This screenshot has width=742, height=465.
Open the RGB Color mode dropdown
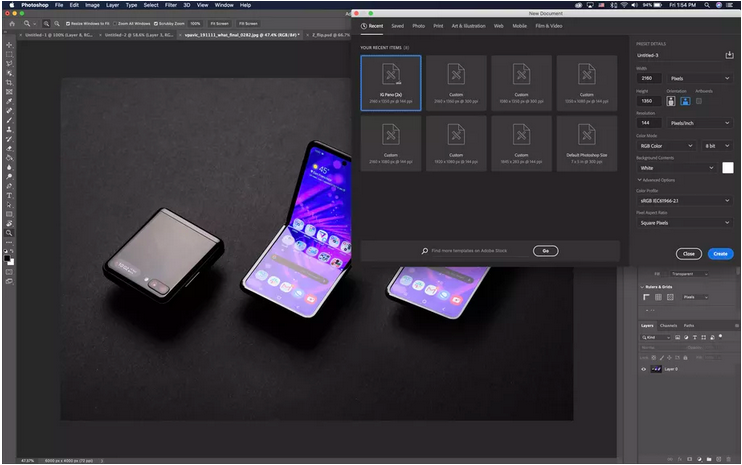pos(666,146)
